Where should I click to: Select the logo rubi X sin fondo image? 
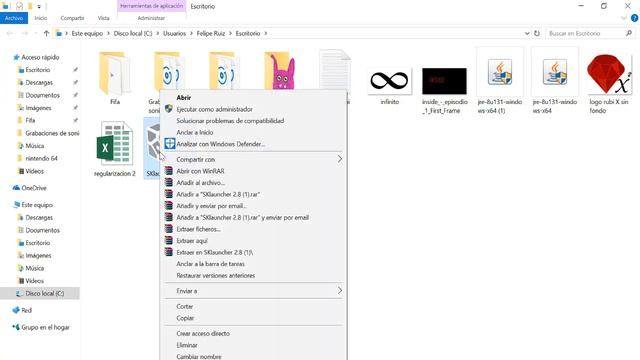tap(609, 74)
